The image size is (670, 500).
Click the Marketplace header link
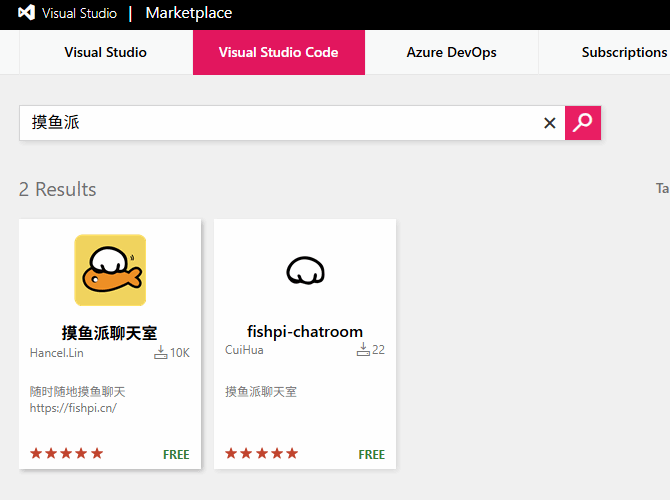click(x=188, y=13)
